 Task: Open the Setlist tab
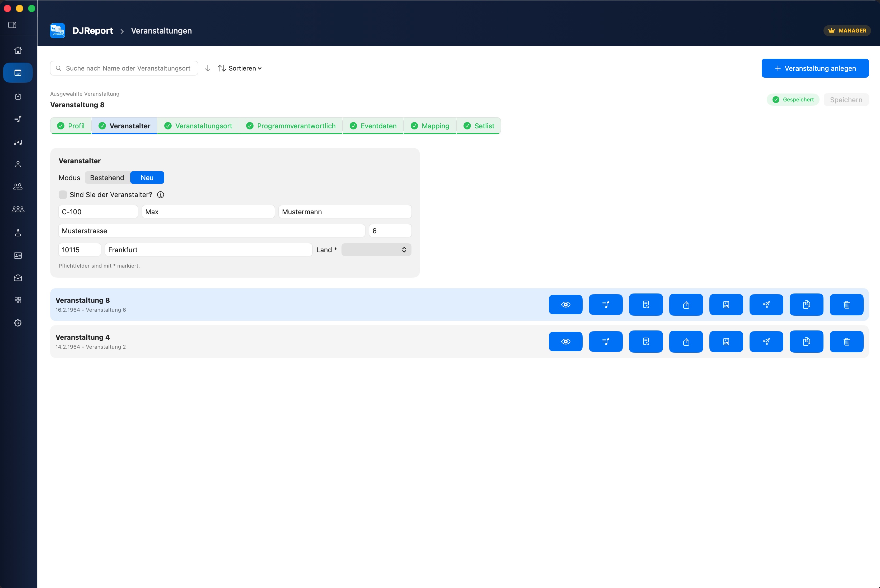tap(479, 126)
